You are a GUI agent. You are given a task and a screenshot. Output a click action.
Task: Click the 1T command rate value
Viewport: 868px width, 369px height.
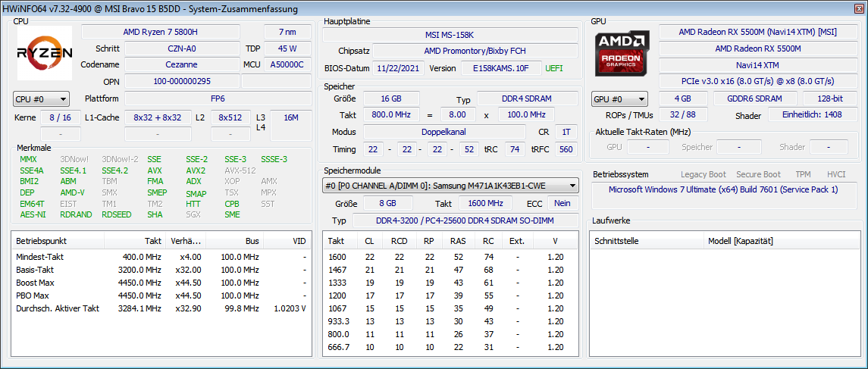pos(566,133)
